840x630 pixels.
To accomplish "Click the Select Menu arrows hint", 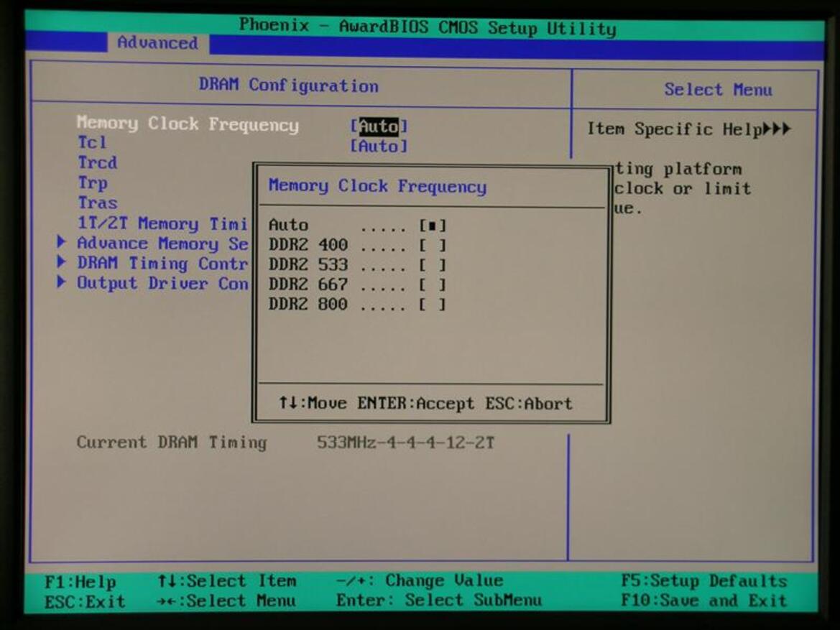I will (x=226, y=601).
